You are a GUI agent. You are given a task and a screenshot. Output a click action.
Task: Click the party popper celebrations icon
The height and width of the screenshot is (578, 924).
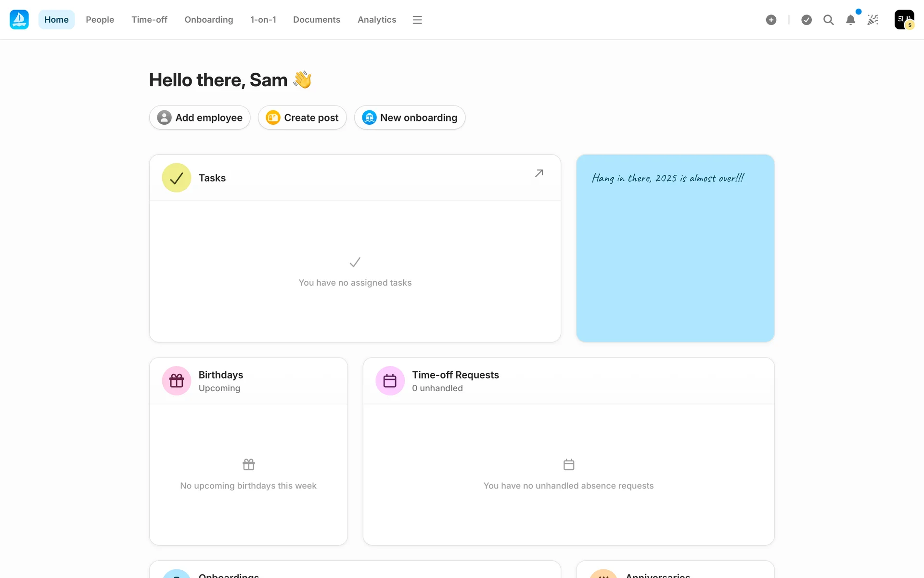click(x=873, y=20)
